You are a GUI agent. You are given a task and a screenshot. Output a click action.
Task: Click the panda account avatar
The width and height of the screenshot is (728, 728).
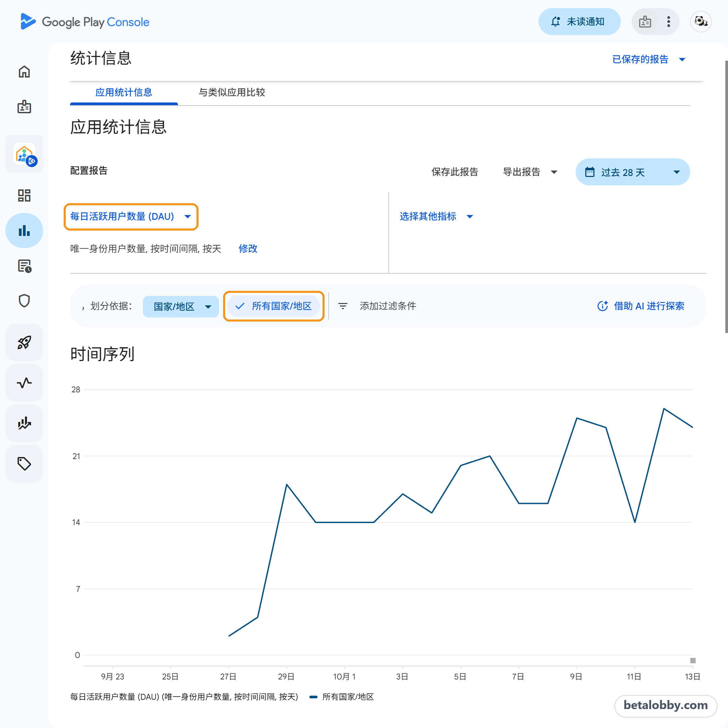700,22
